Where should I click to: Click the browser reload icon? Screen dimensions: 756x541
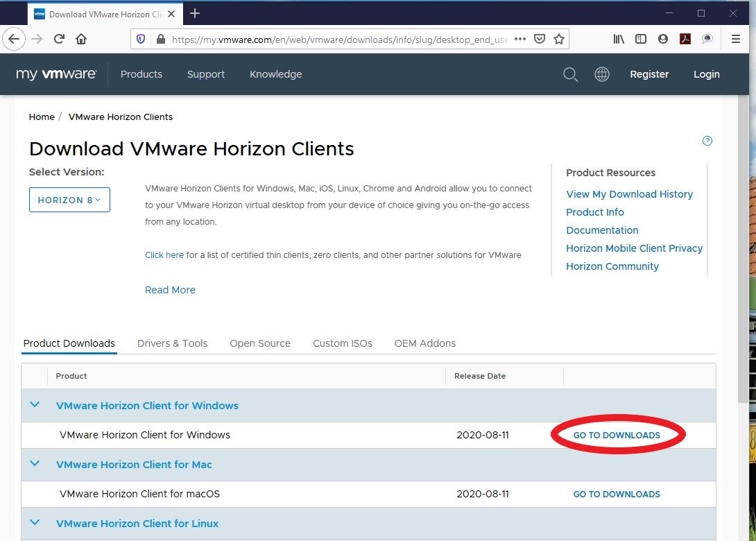60,39
